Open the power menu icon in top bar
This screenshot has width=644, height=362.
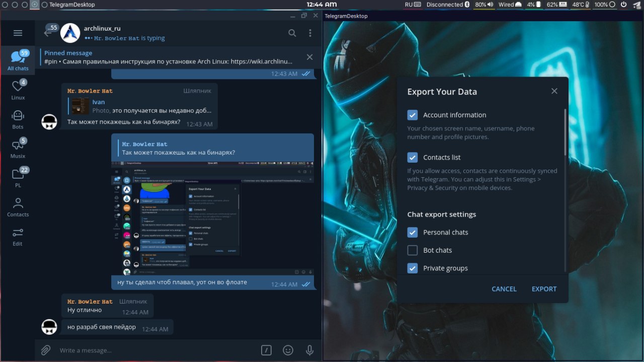click(624, 5)
